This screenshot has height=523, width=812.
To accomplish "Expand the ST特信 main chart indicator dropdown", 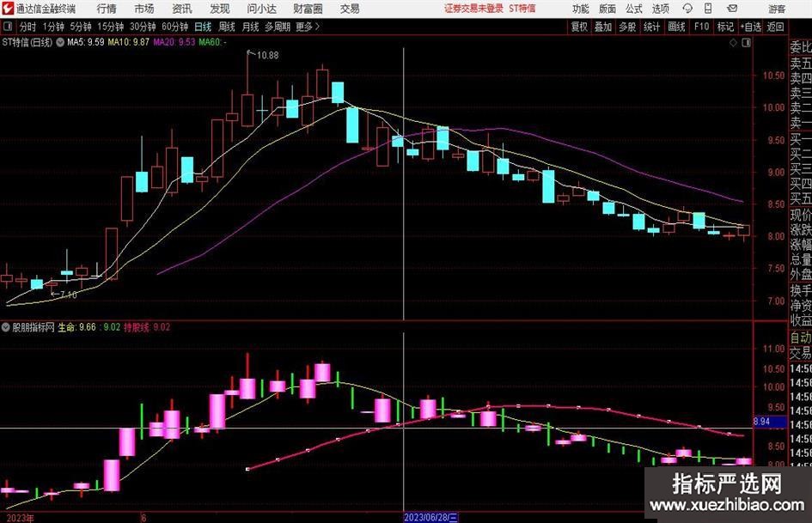I will [x=60, y=42].
